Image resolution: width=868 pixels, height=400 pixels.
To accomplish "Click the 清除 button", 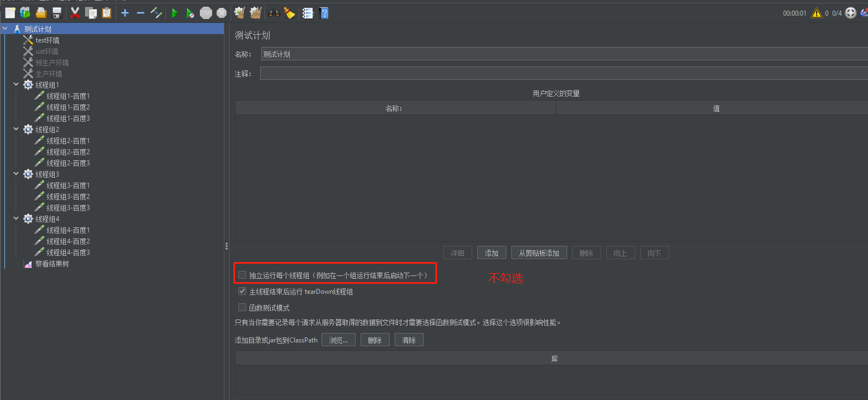I will coord(409,340).
